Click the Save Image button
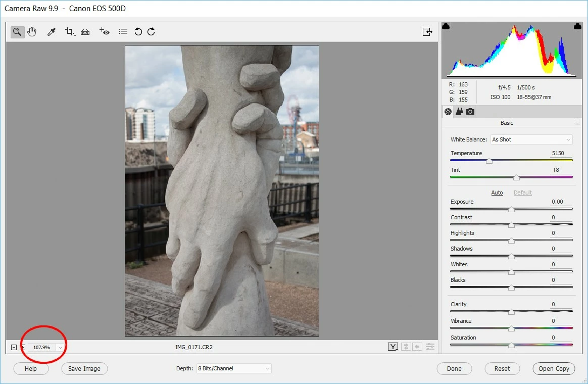Screen dimensions: 588x384 coord(84,369)
